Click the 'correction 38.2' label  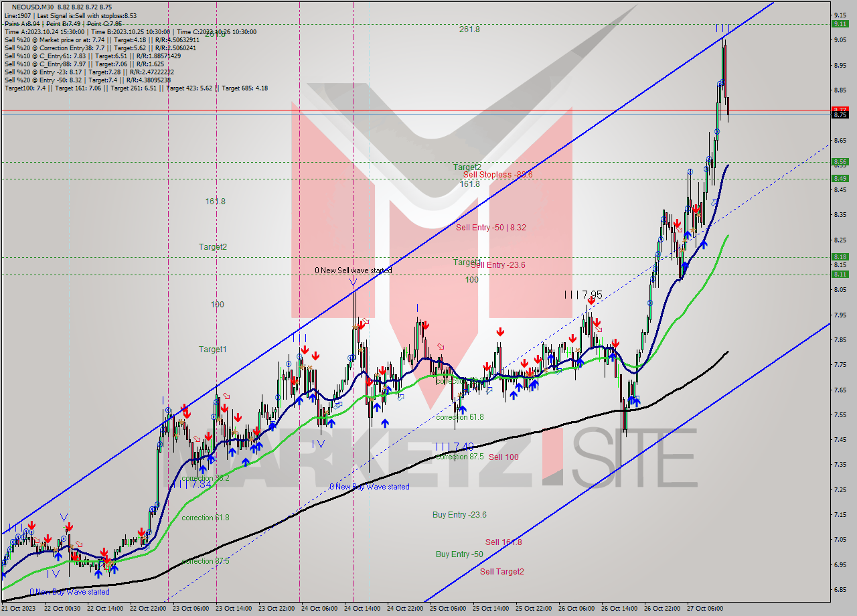point(206,478)
